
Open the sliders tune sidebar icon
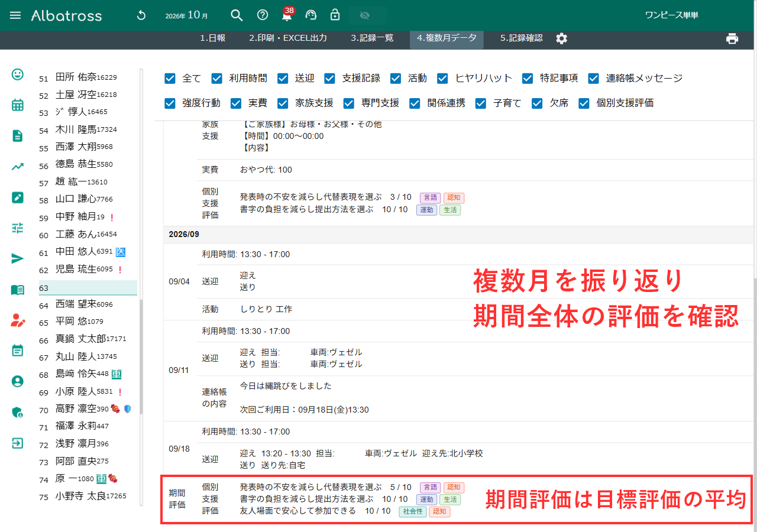pos(18,228)
